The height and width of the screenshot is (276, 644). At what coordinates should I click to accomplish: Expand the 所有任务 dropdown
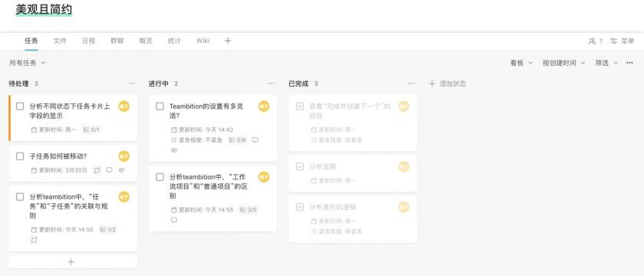click(28, 63)
